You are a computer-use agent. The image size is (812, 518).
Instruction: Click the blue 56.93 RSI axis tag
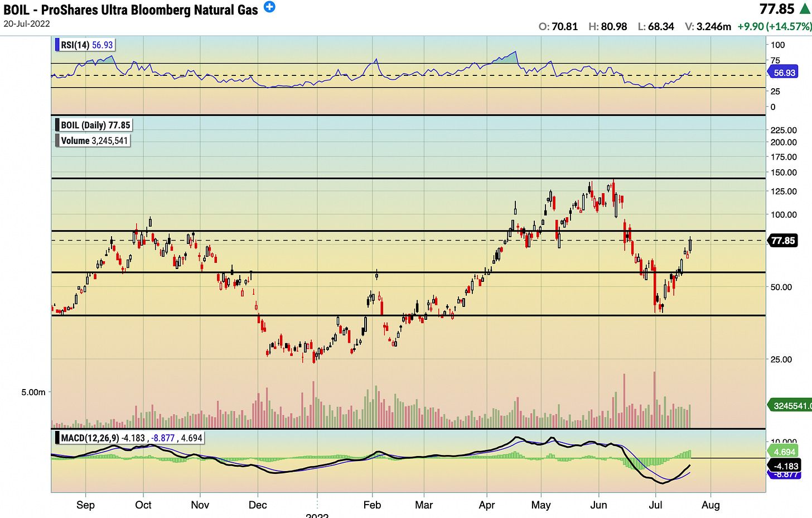[x=784, y=73]
